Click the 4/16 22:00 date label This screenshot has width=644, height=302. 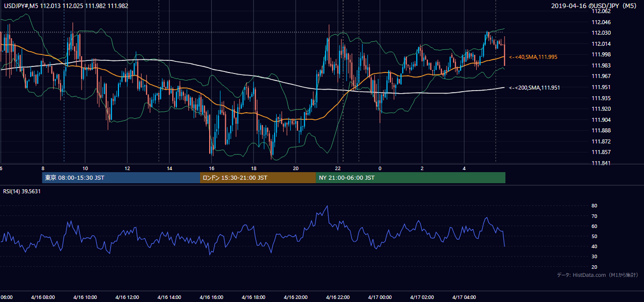point(338,297)
